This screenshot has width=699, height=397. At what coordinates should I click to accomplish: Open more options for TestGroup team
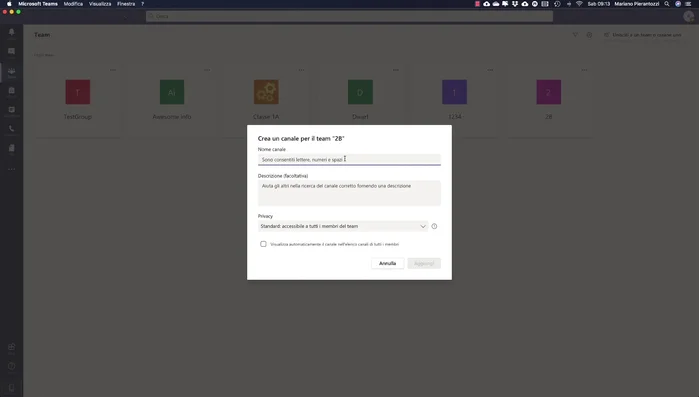(113, 70)
